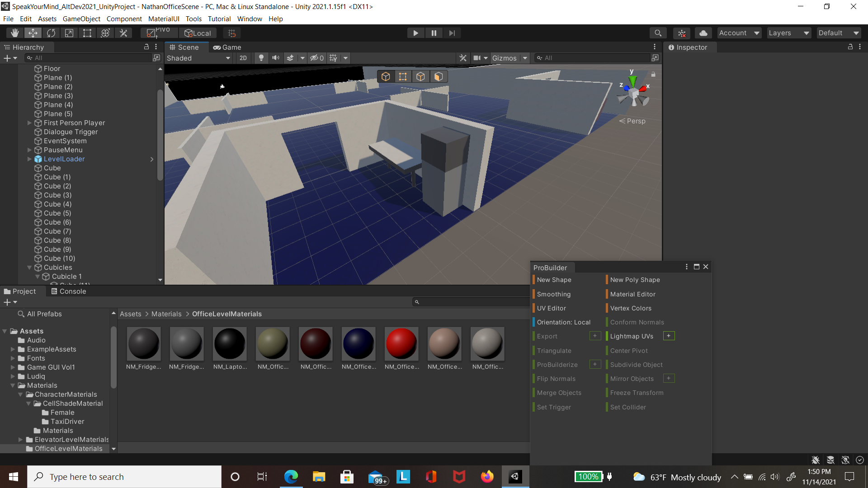The image size is (868, 488).
Task: Toggle scene audio mute button
Action: click(x=275, y=58)
